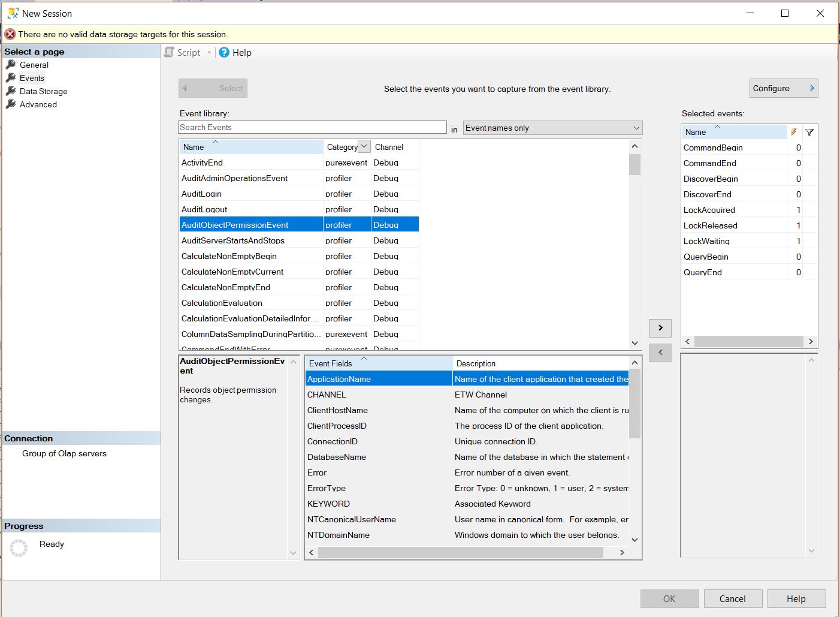Select the ApplicationName field row

coord(467,379)
